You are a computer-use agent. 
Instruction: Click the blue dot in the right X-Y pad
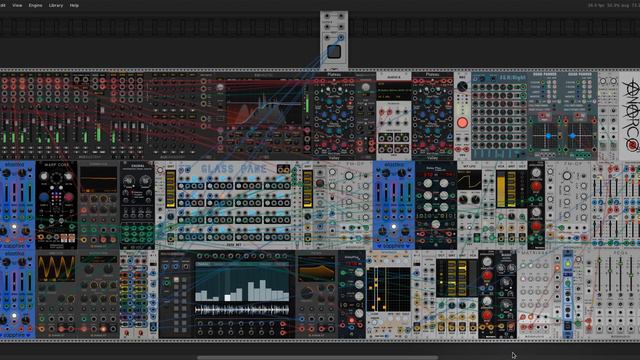pos(573,136)
